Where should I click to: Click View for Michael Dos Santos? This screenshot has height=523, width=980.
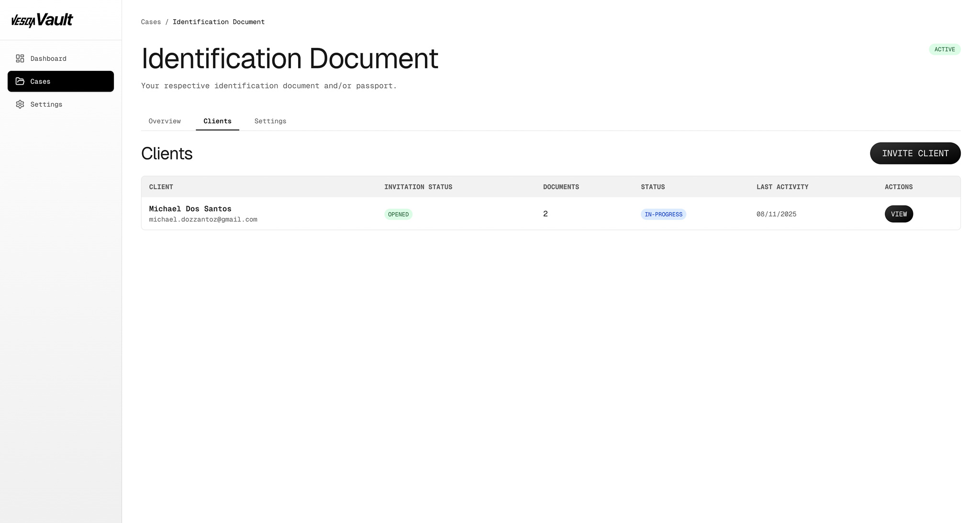(898, 214)
